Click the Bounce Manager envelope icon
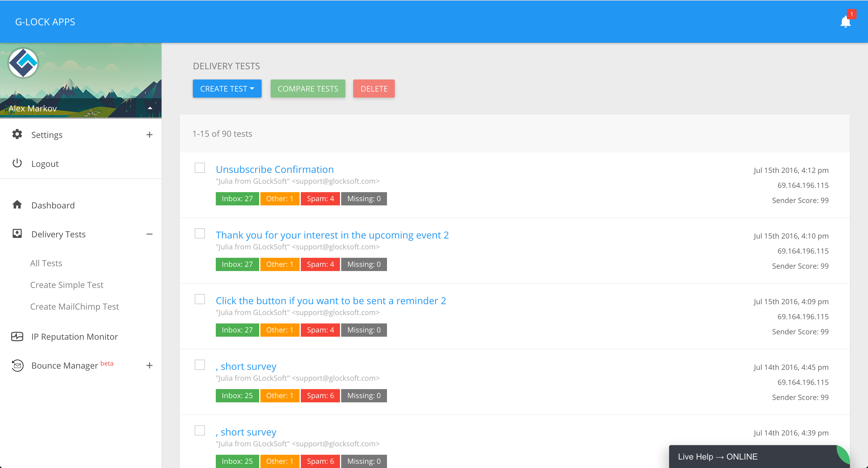868x468 pixels. 17,365
